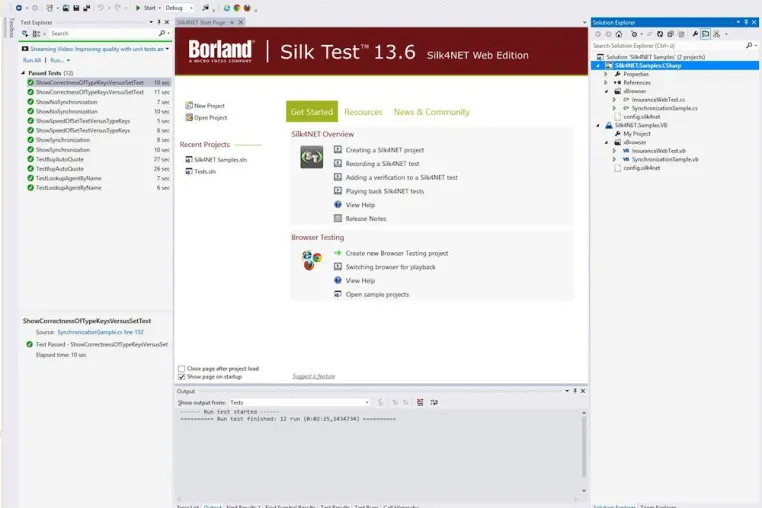Click the New Project icon on start page
Screen dimensions: 762x508
pos(189,105)
